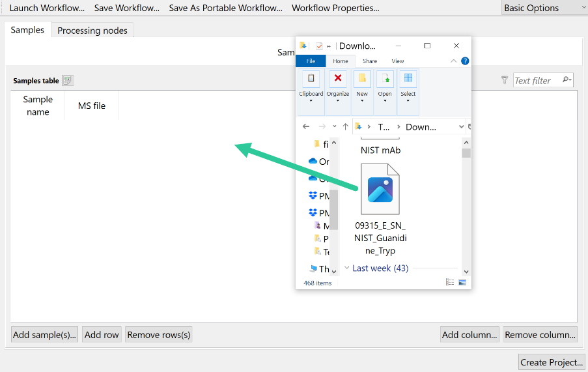
Task: Open the Open ribbon group
Action: pyautogui.click(x=385, y=92)
